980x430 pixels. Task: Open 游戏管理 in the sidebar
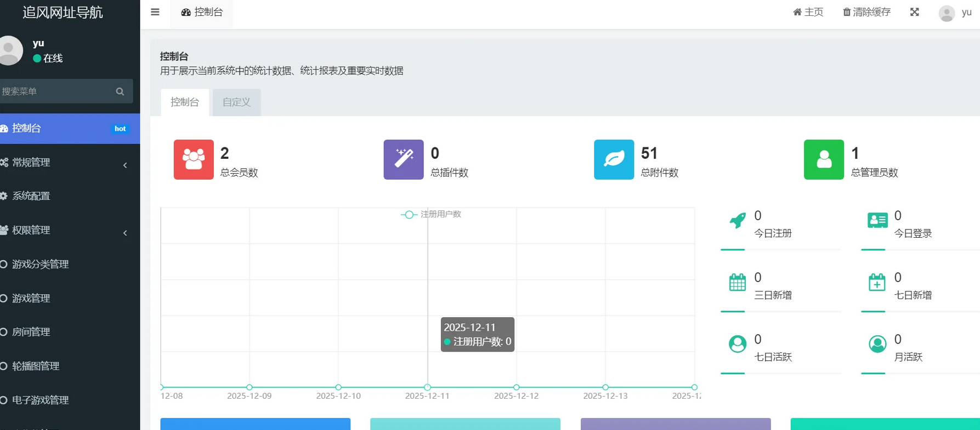[x=31, y=299]
